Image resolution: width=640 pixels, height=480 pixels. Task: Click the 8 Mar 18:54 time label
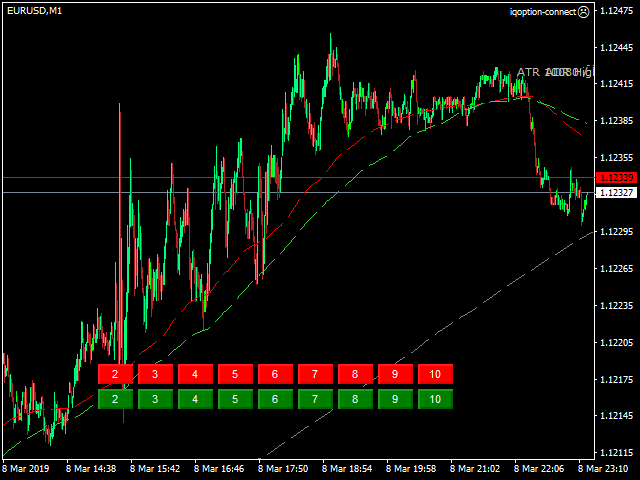click(x=347, y=469)
